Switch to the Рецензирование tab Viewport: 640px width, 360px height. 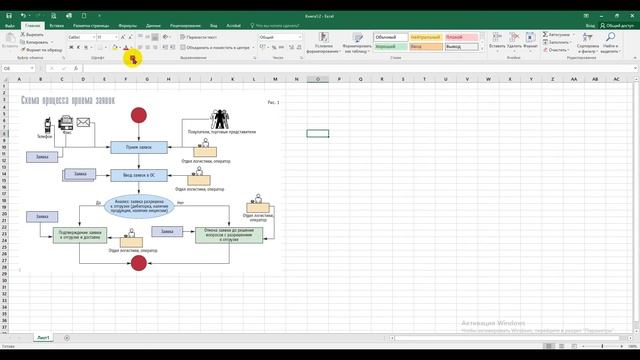point(185,26)
